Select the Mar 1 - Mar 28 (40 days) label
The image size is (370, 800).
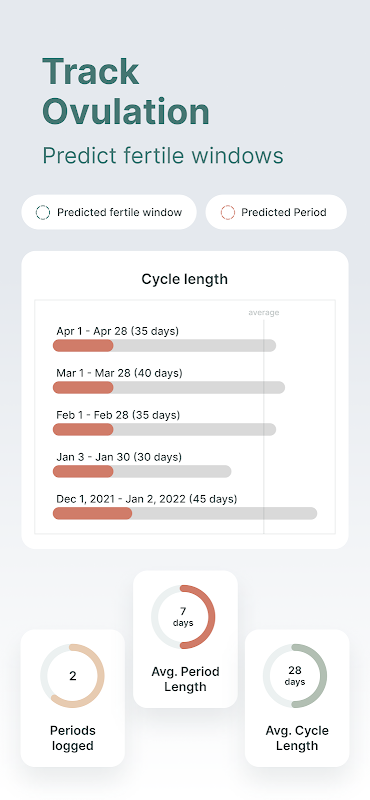tap(119, 373)
